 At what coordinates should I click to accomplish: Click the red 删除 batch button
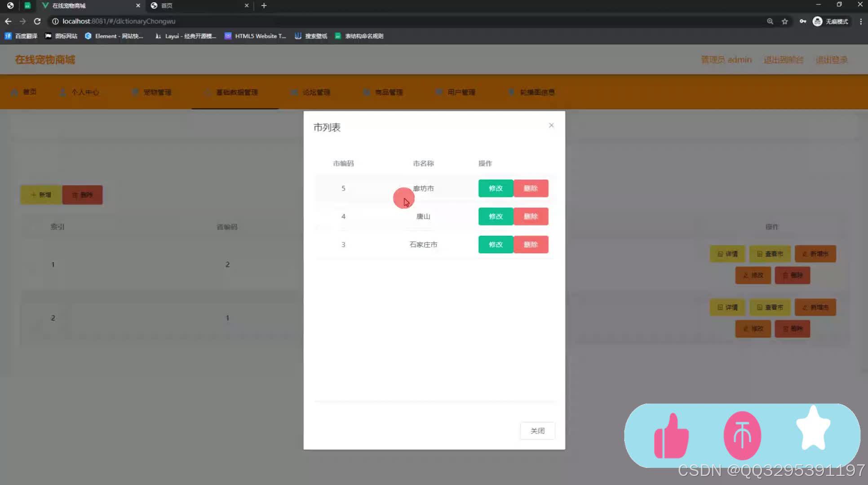tap(82, 195)
